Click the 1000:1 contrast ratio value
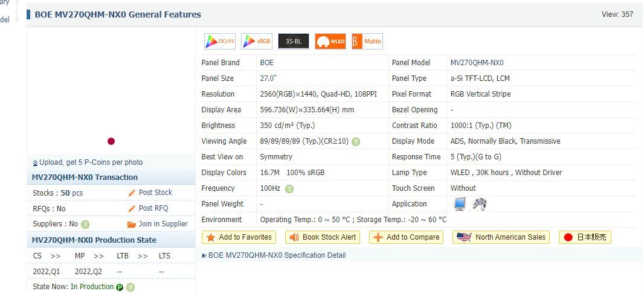Image resolution: width=644 pixels, height=294 pixels. coord(480,126)
